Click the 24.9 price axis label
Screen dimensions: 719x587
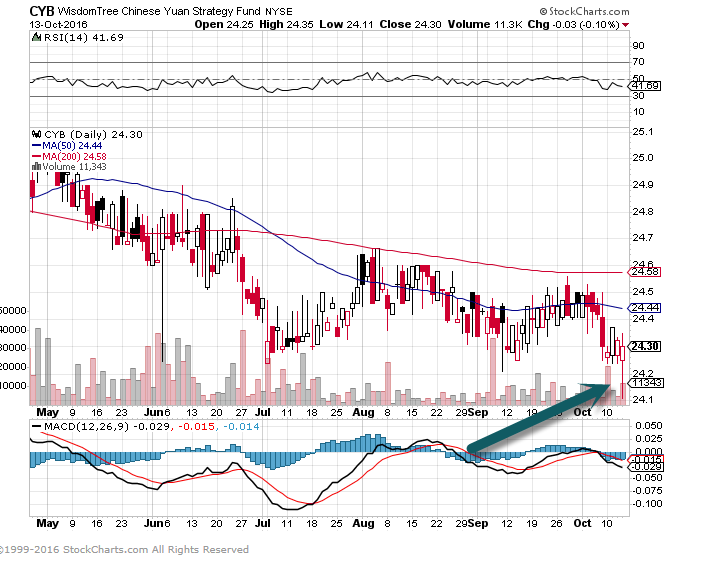(642, 185)
